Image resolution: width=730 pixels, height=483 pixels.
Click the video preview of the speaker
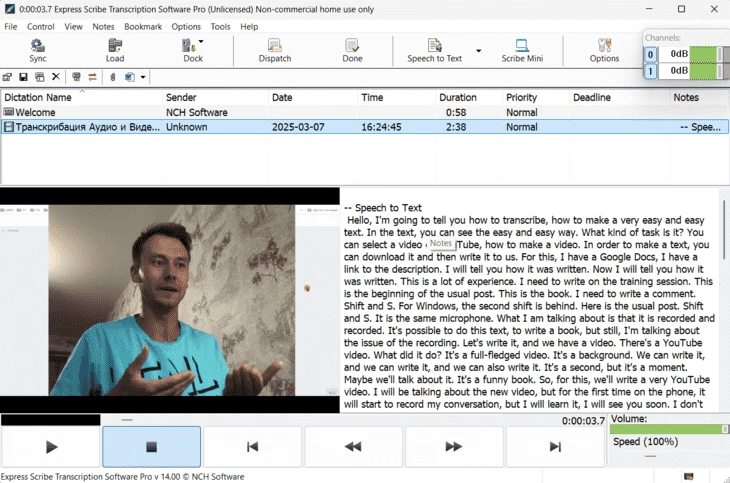click(171, 300)
